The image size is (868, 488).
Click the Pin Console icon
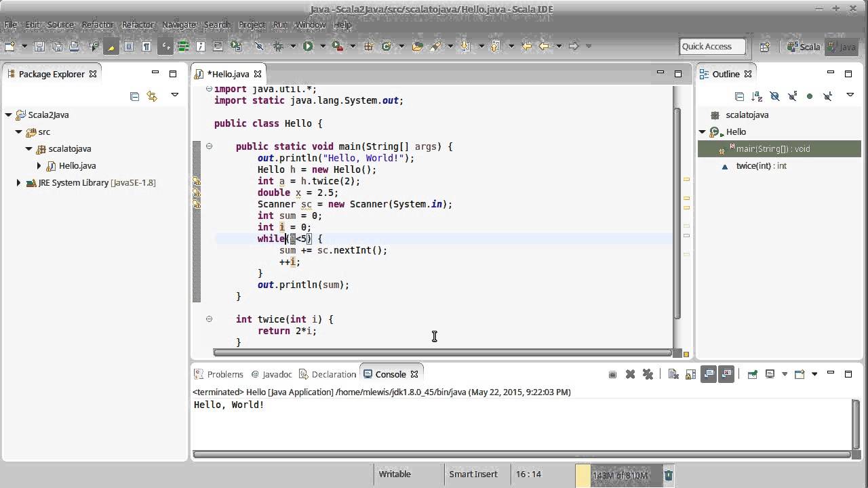click(x=752, y=374)
